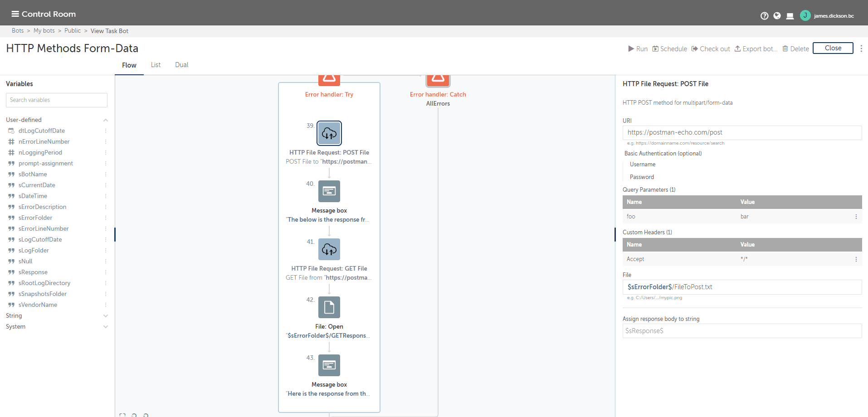Focus the Search variables field
Image resolution: width=868 pixels, height=417 pixels.
click(57, 100)
